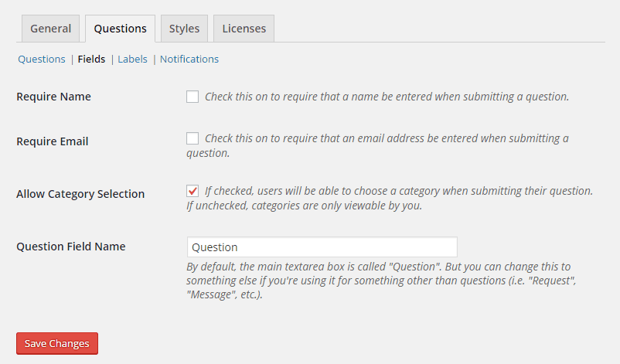Uncheck the Allow Category Selection checkbox
The image size is (620, 364).
coord(192,191)
